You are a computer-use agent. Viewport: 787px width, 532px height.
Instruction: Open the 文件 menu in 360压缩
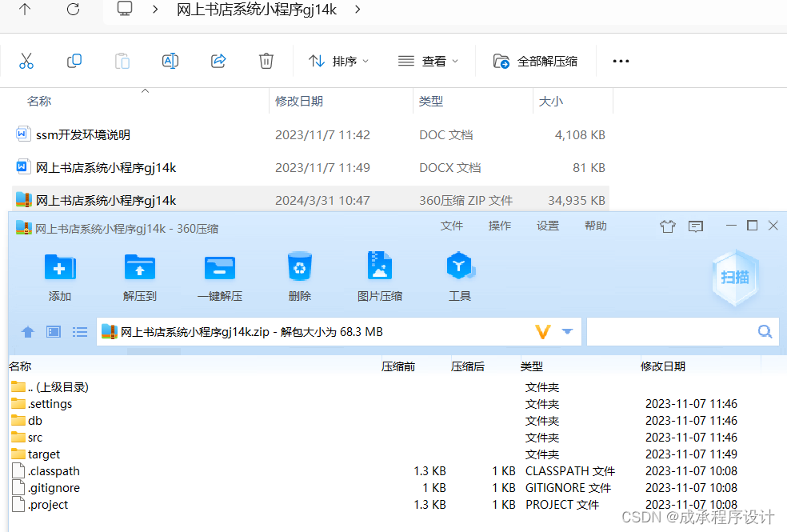coord(452,226)
